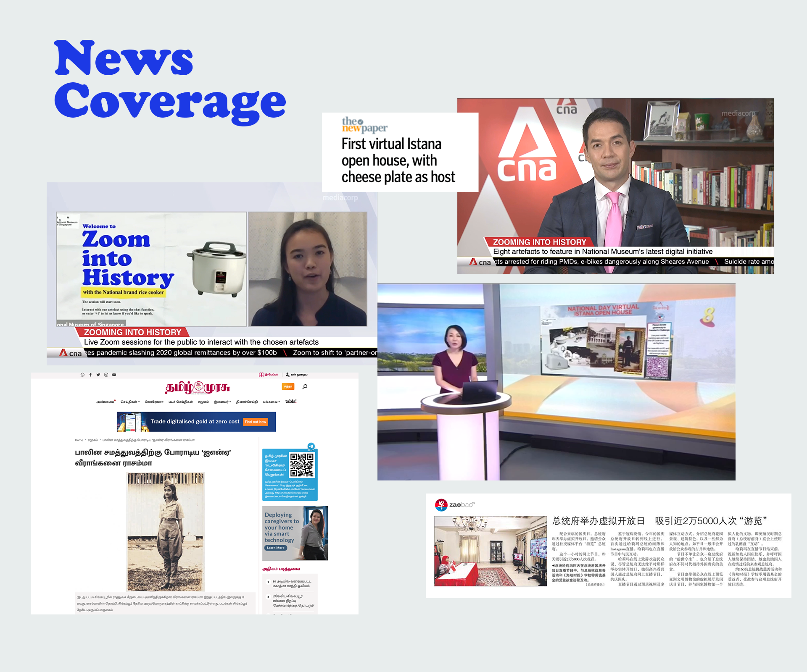Click the உள் நுழைய login text link
807x672 pixels.
(x=299, y=375)
